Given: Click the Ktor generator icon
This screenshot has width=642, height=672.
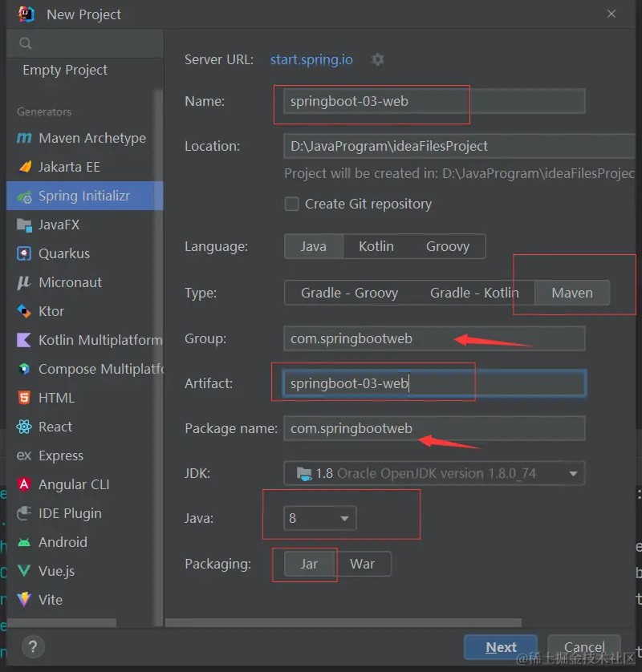Looking at the screenshot, I should [24, 311].
